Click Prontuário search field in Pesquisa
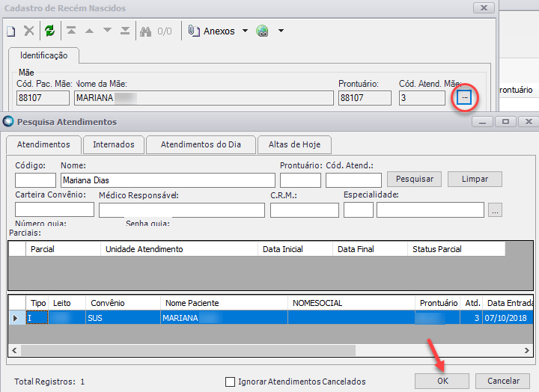 [300, 180]
